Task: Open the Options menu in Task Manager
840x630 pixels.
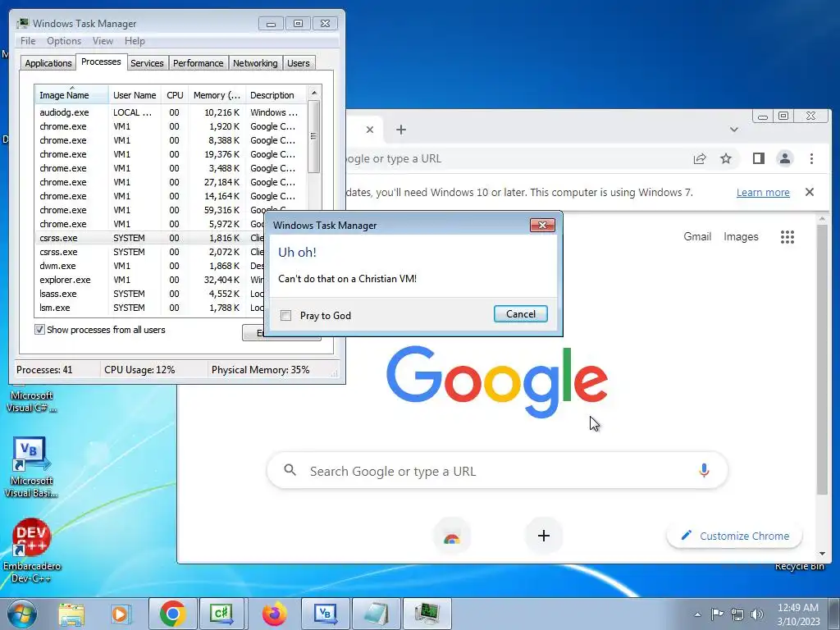Action: point(64,41)
